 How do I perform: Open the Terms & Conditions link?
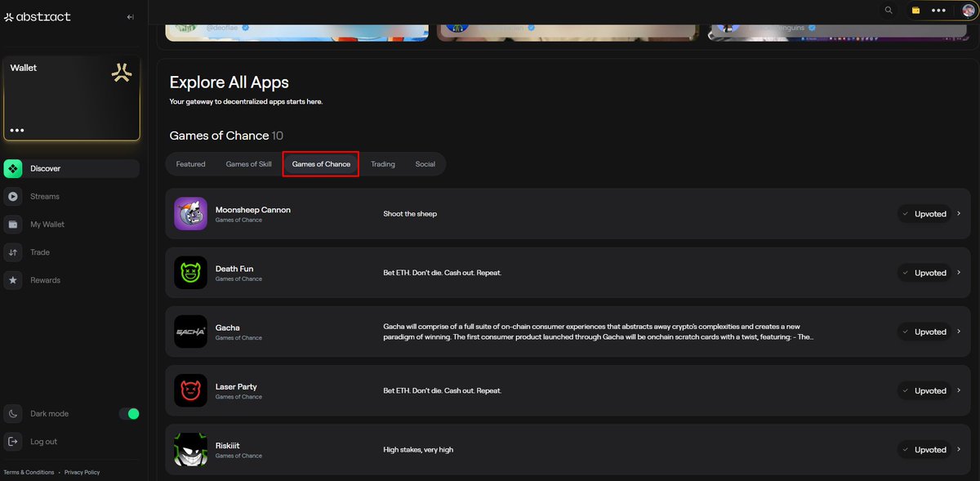29,472
